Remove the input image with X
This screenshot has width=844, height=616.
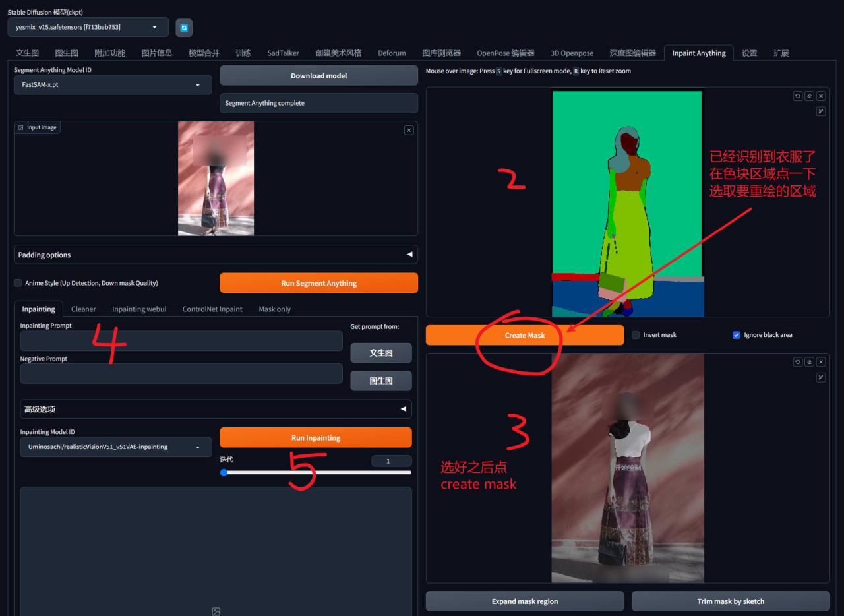[x=409, y=131]
